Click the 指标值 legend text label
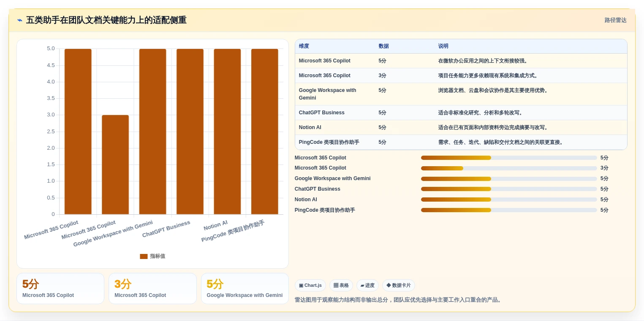The height and width of the screenshot is (321, 644). [158, 256]
